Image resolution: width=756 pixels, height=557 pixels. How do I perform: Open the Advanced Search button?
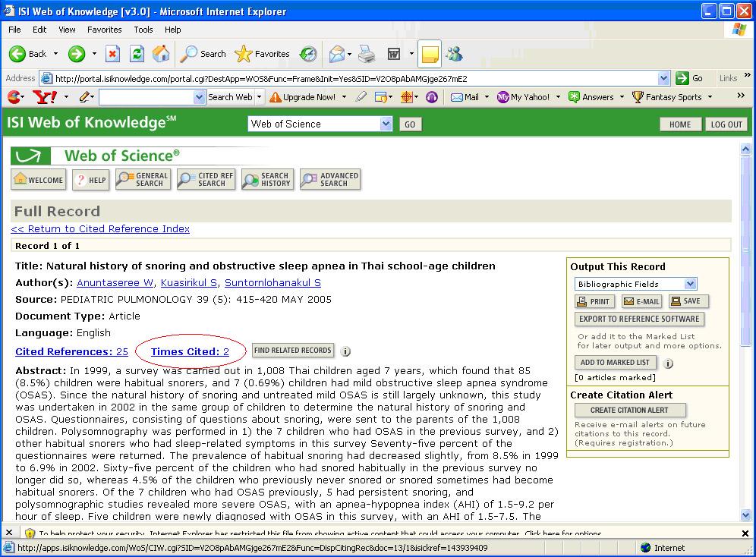[330, 180]
